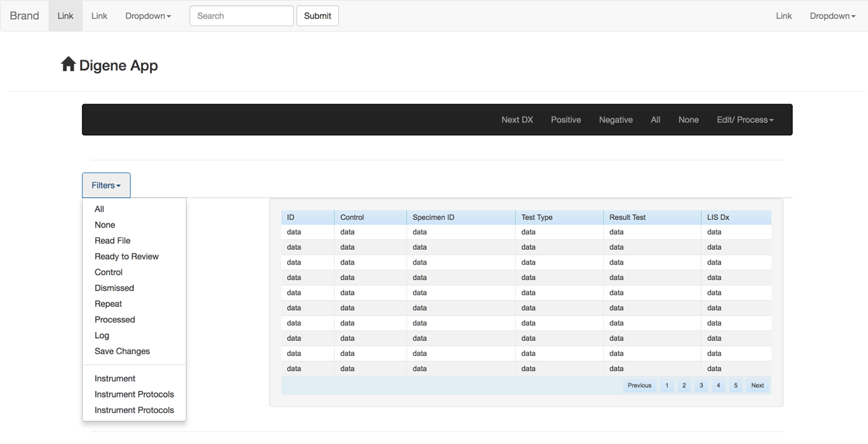Click the home icon beside Digene App
Image resolution: width=868 pixels, height=444 pixels.
[x=68, y=64]
